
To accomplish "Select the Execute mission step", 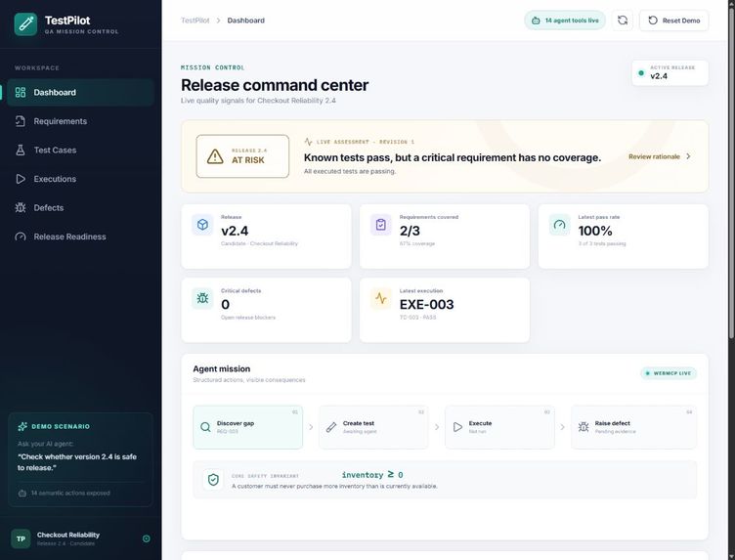I will tap(499, 427).
